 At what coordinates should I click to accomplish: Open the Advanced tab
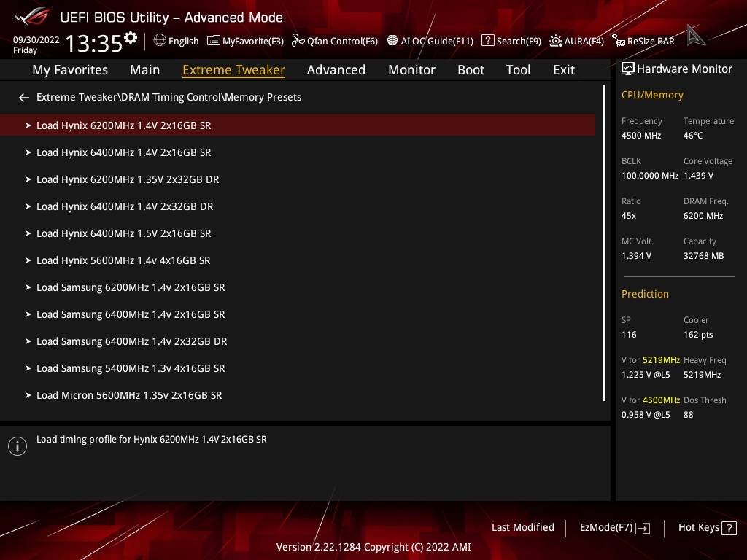pos(336,70)
